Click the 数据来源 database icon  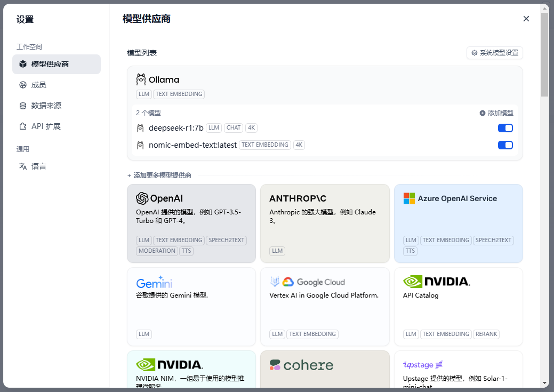(23, 106)
